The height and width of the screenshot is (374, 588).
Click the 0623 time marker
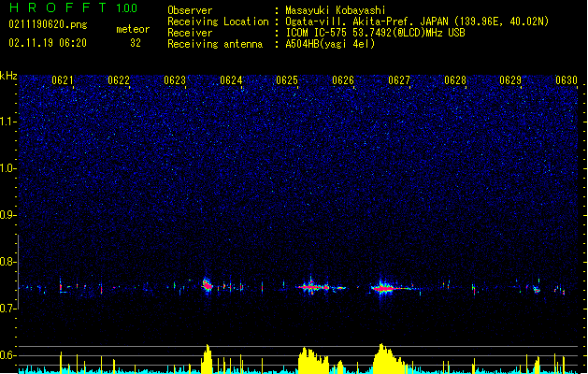coord(175,80)
